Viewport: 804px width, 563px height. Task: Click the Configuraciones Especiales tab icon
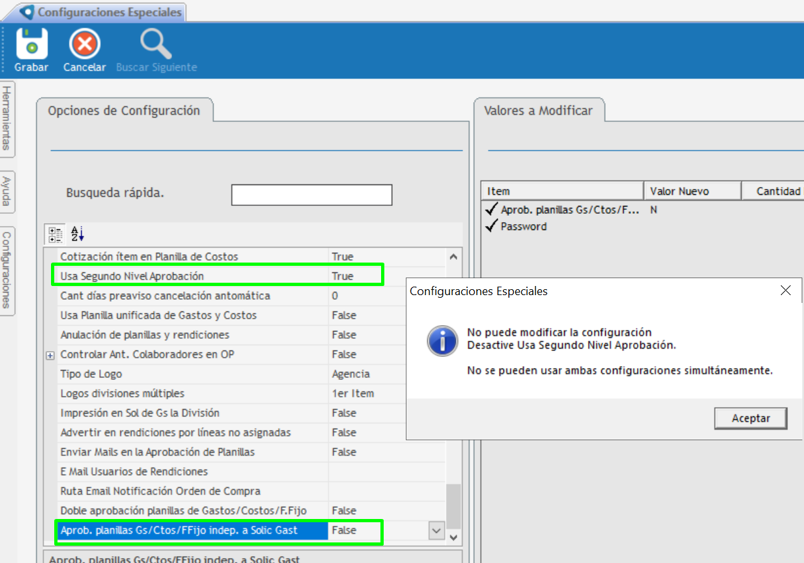(x=27, y=12)
